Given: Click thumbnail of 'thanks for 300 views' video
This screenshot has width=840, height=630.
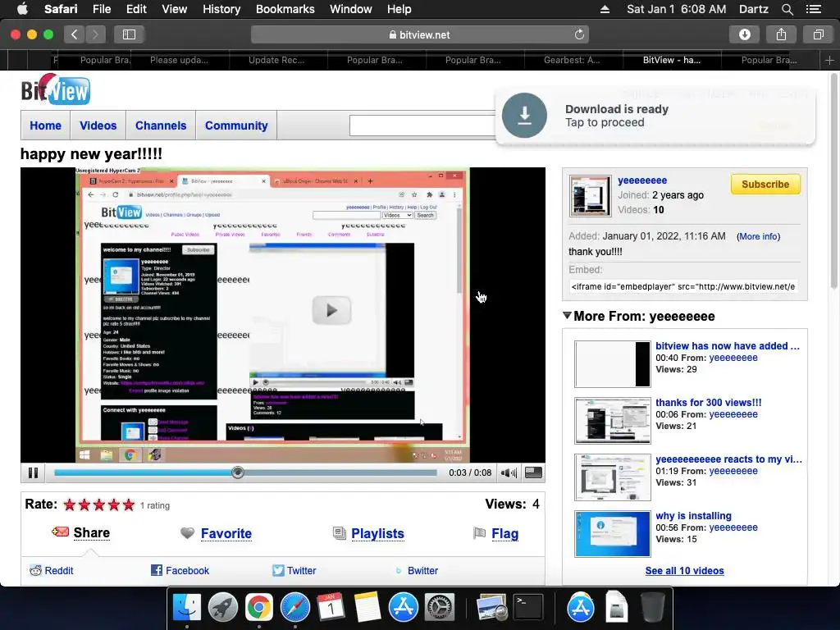Looking at the screenshot, I should tap(612, 421).
